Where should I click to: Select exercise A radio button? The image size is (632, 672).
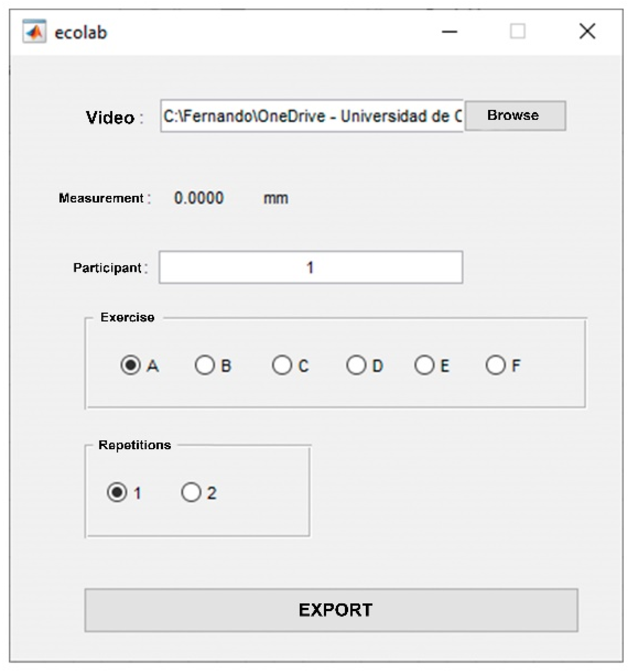(x=131, y=365)
